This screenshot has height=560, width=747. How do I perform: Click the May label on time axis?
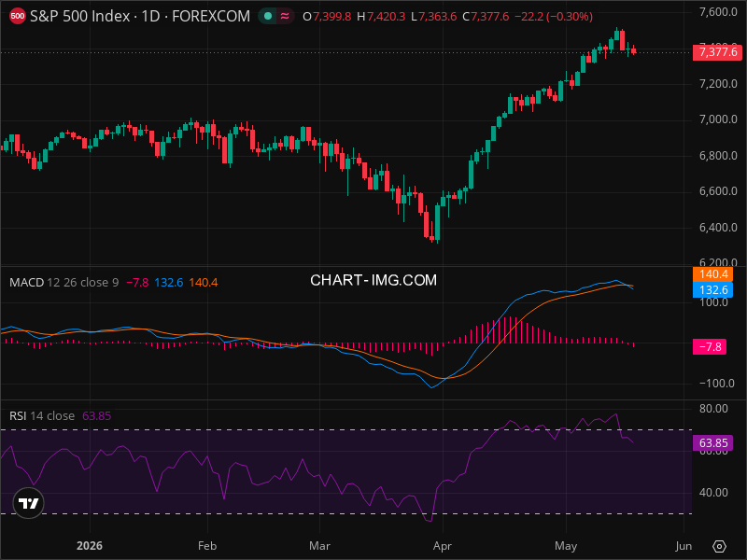566,546
